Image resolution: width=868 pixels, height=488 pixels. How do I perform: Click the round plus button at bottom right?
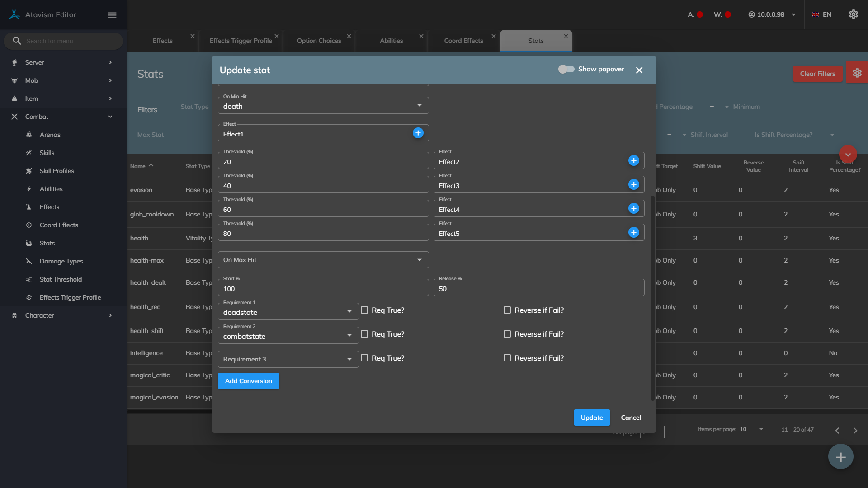pyautogui.click(x=840, y=457)
